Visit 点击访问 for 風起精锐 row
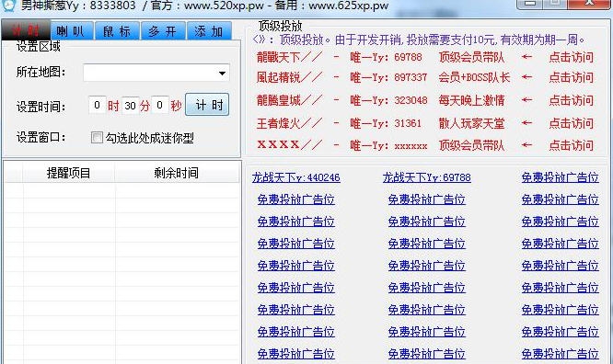The image size is (613, 364). pos(571,77)
